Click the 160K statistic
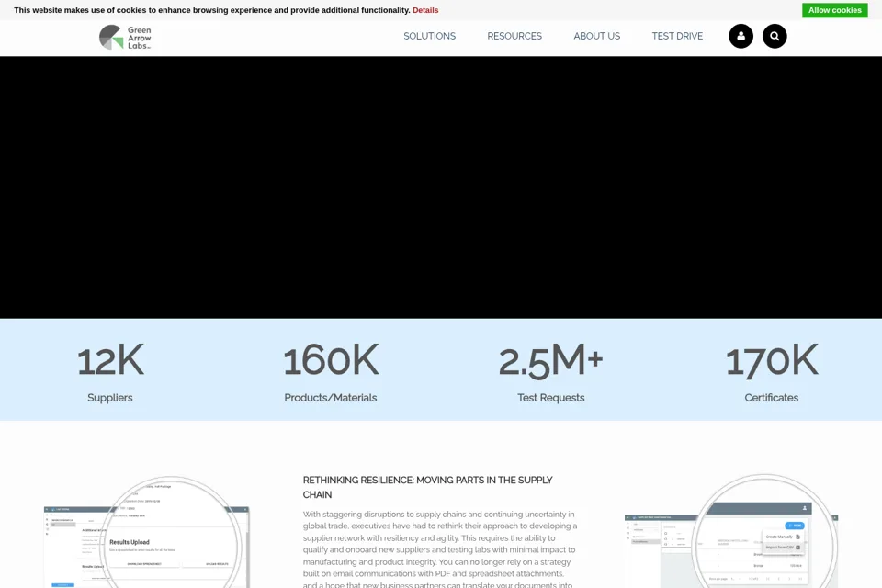The image size is (882, 588). pos(331,360)
